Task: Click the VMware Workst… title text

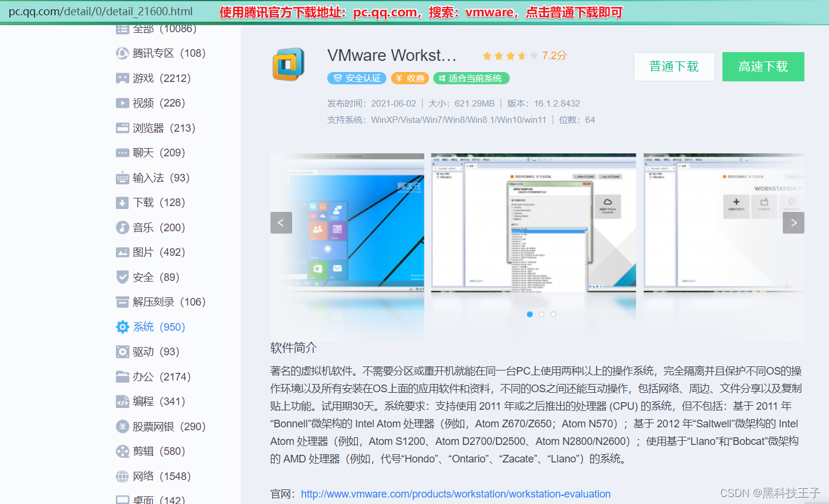Action: coord(392,56)
